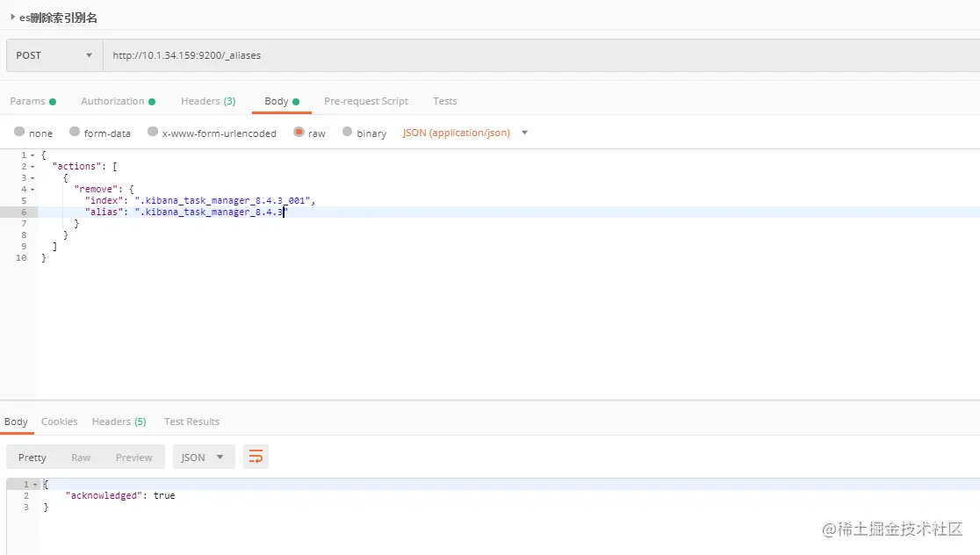
Task: Open the Pre-request Script tab
Action: [x=365, y=101]
